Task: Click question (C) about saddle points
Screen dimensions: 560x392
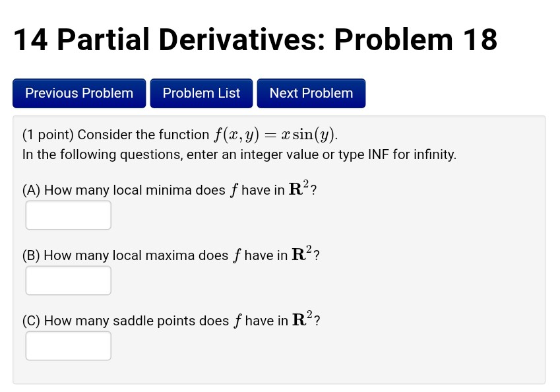Action: 170,321
